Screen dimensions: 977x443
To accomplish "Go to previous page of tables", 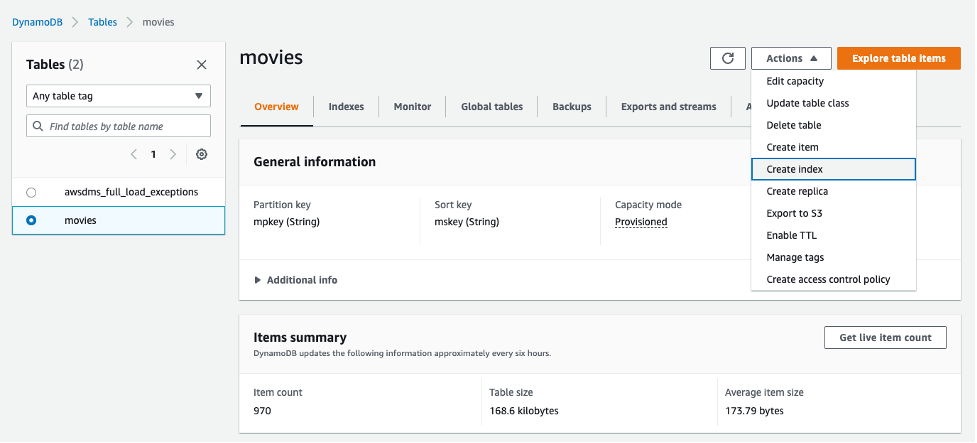I will pos(134,155).
